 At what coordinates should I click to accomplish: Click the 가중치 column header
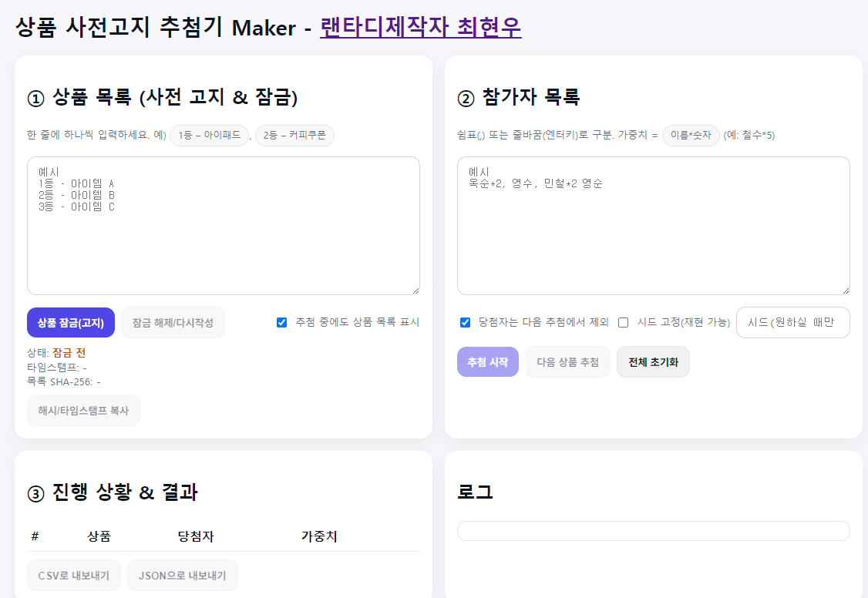[x=319, y=536]
